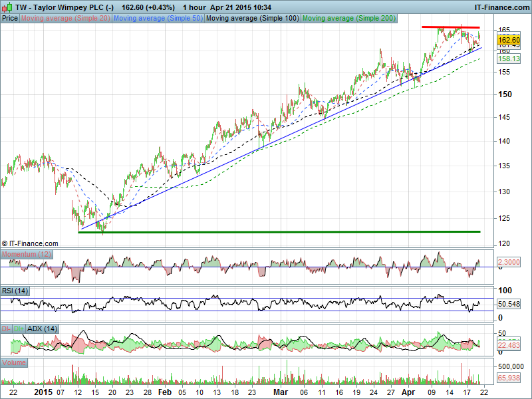Click the candlestick chart icon in title bar
The height and width of the screenshot is (399, 532).
pos(6,7)
